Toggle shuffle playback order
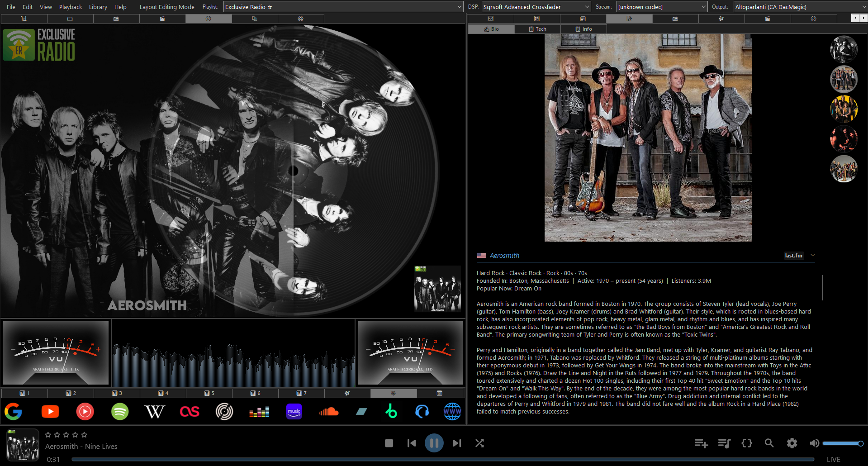868x466 pixels. (480, 443)
